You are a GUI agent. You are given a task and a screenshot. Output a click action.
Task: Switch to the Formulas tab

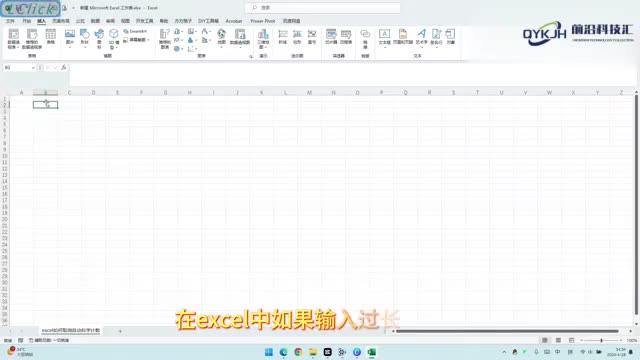[80, 21]
